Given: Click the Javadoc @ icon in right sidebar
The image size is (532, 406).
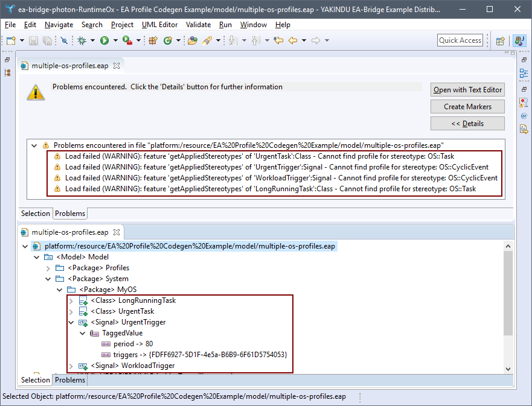Looking at the screenshot, I should [x=524, y=115].
